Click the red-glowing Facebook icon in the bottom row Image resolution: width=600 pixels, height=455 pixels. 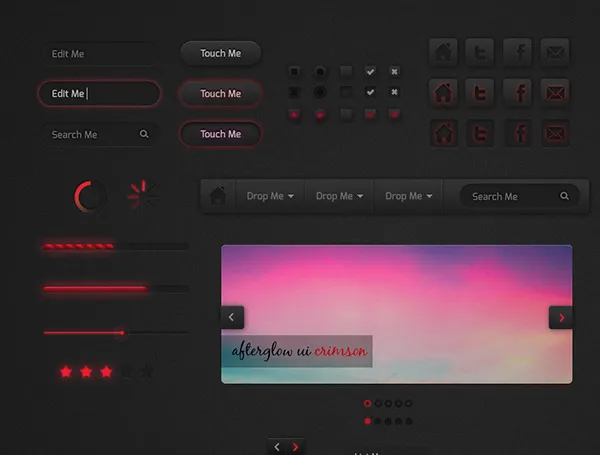pos(518,133)
